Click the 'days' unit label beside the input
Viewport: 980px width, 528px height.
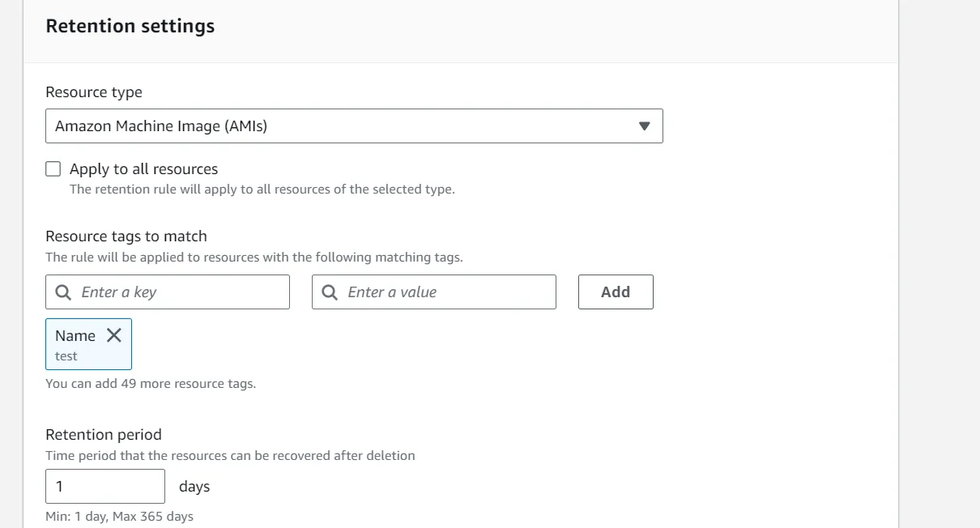point(194,487)
